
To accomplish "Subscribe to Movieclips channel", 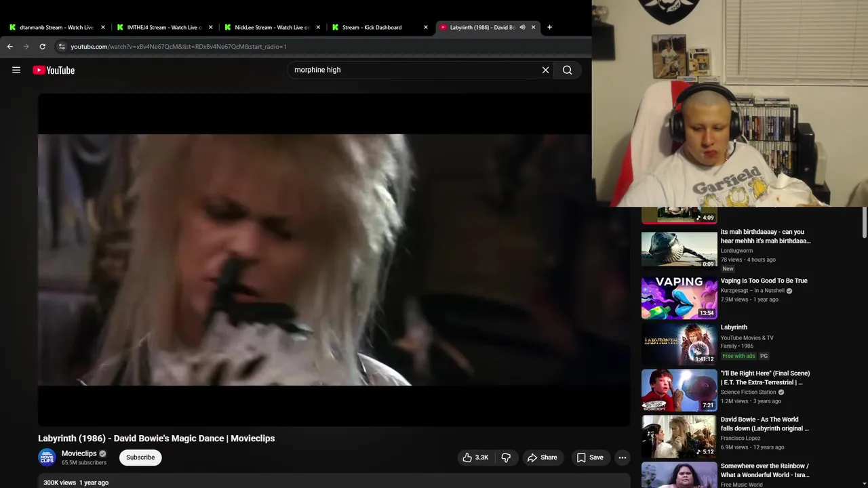I will point(140,457).
